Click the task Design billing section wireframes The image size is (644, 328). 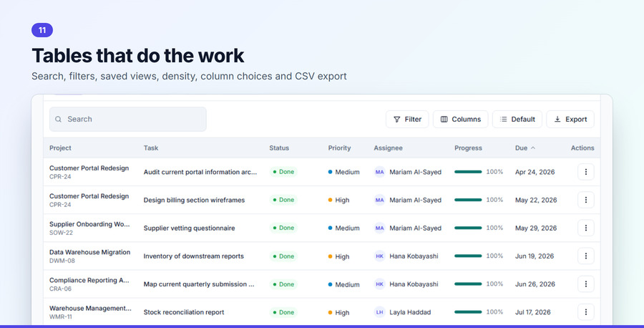[x=194, y=201]
